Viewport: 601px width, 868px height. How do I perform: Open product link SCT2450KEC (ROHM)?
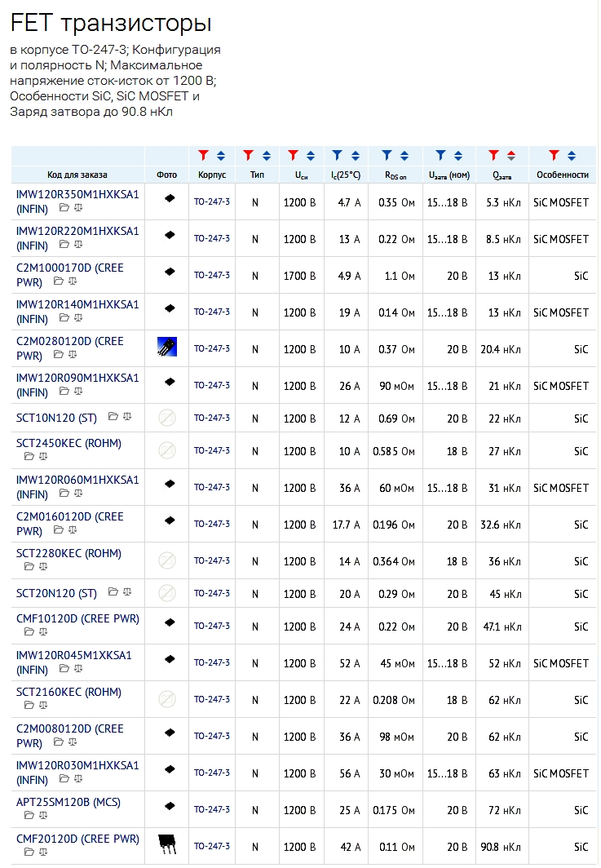pos(68,444)
